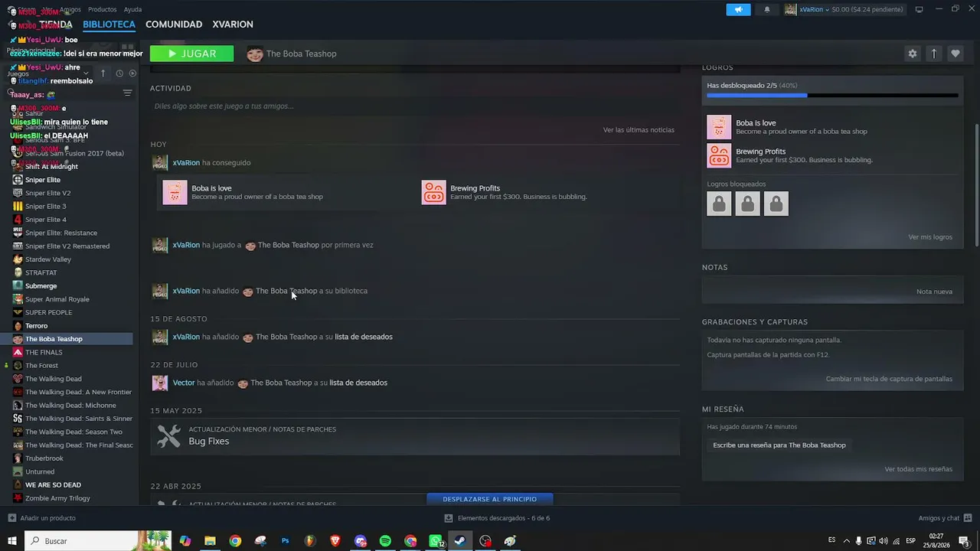
Task: Click the Stardew Valley game icon
Action: click(x=18, y=259)
